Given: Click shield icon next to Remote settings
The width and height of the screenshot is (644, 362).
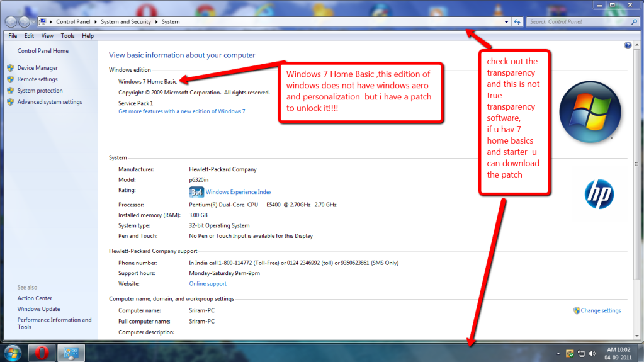Looking at the screenshot, I should pos(10,79).
